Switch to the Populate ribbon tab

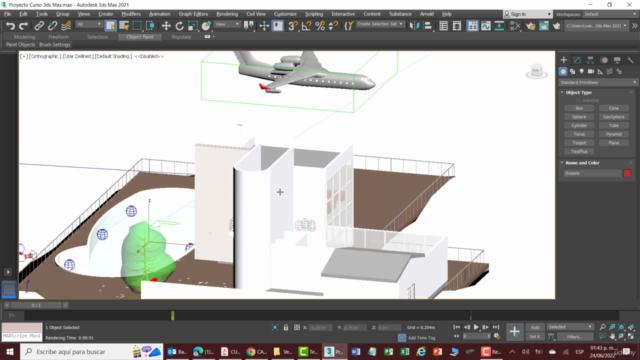181,37
